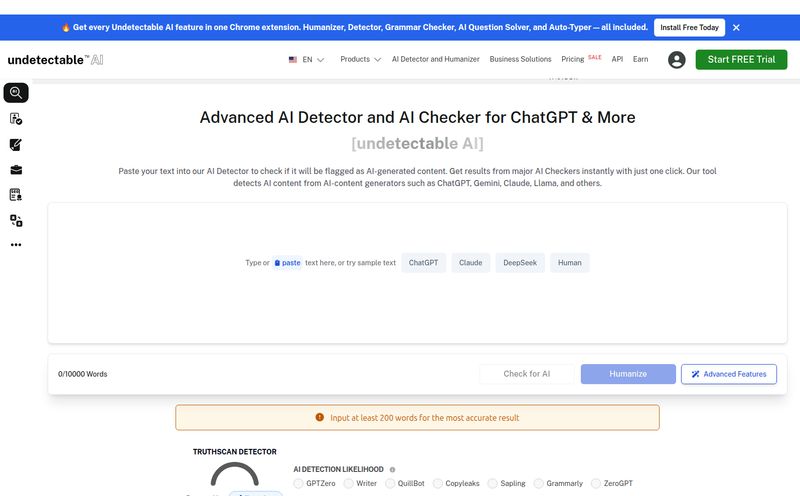Click the AI DETECTION LIKELIHOOD label
Screen dimensions: 800x496
point(338,469)
